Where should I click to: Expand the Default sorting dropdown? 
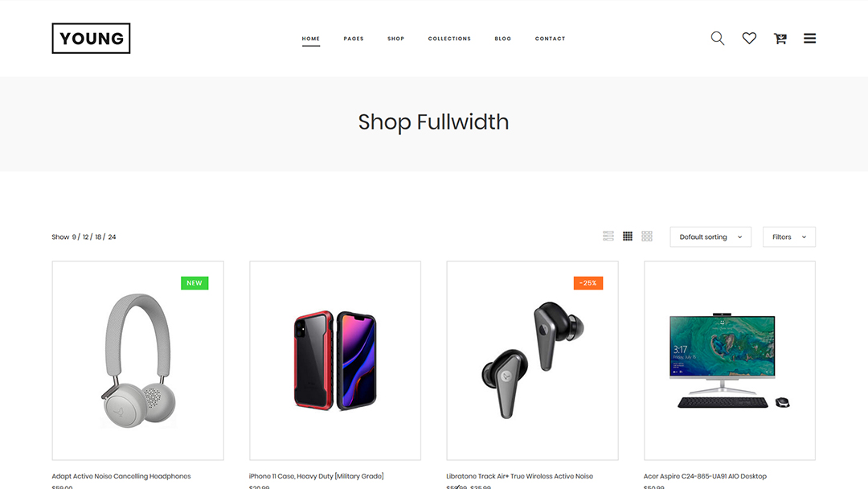pos(710,237)
